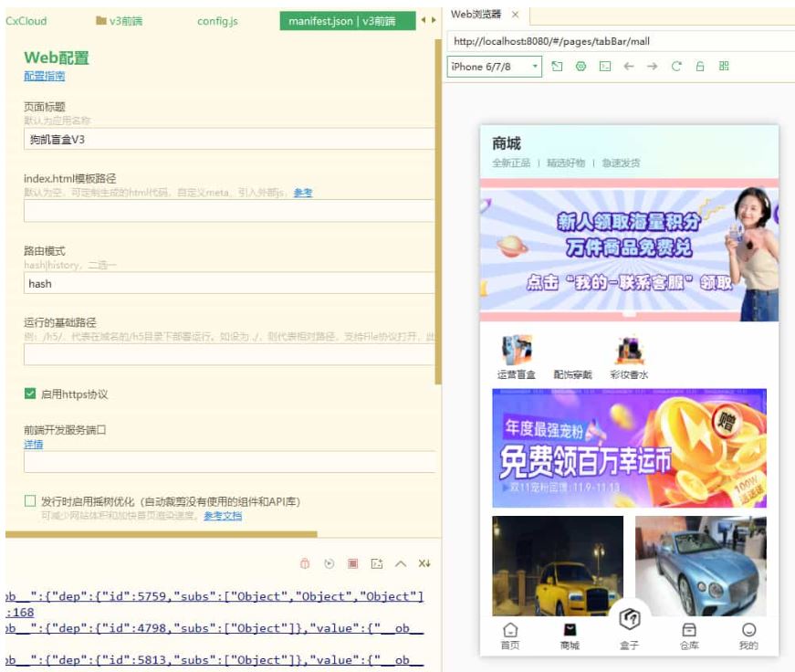This screenshot has width=795, height=672.
Task: Click the 页面标题 input field
Action: click(x=228, y=140)
